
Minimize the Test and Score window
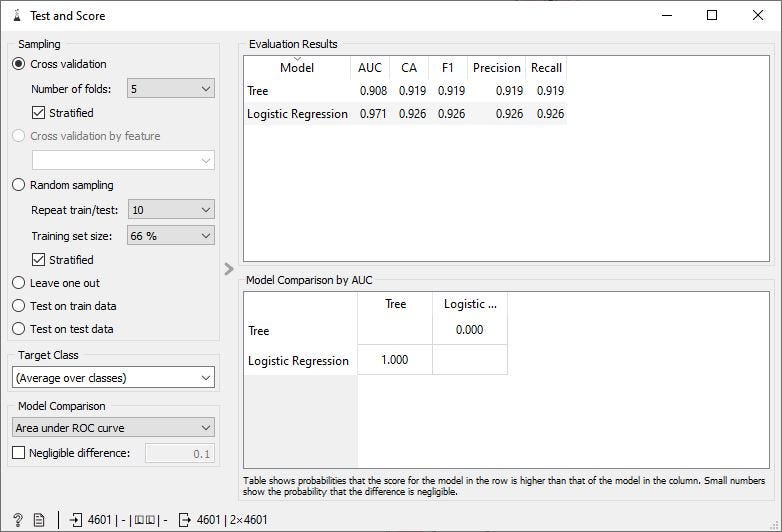[667, 15]
